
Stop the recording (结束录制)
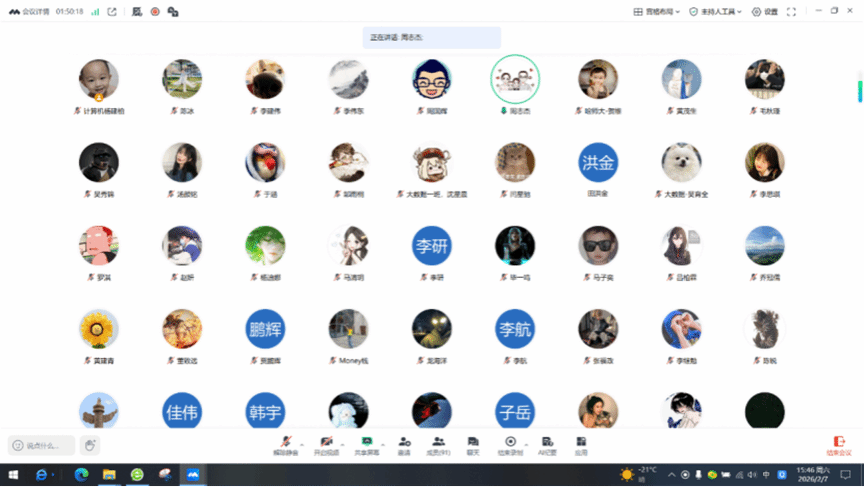tap(510, 444)
